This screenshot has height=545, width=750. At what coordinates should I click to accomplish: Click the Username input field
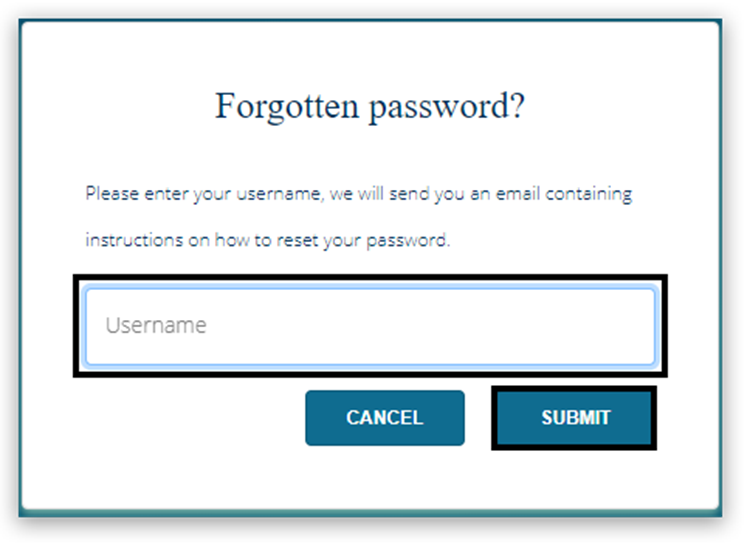370,326
